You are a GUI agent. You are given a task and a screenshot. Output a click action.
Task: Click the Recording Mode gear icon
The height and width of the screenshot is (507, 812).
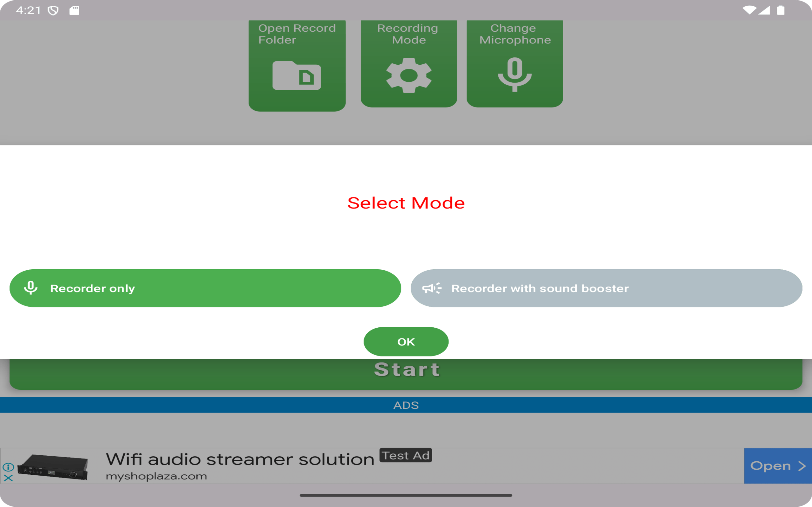409,75
